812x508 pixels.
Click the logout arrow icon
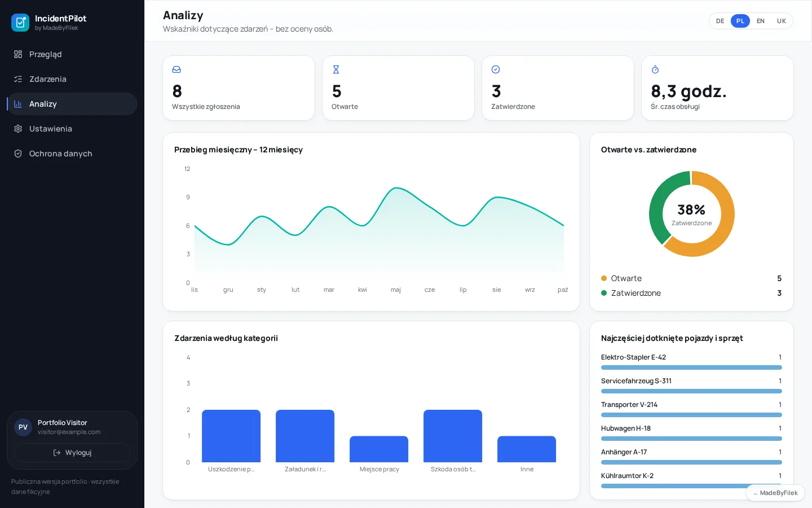point(57,453)
